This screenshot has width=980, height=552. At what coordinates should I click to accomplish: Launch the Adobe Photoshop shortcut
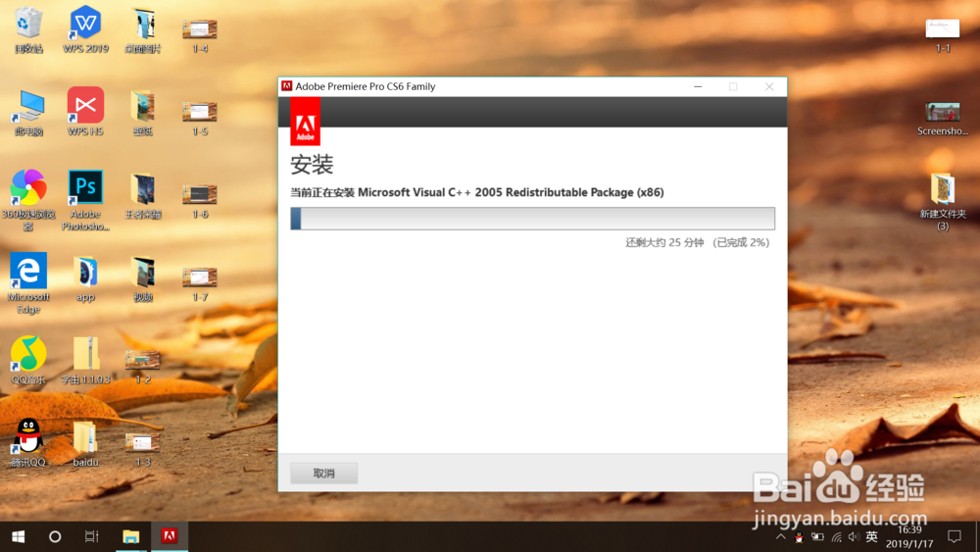click(85, 200)
